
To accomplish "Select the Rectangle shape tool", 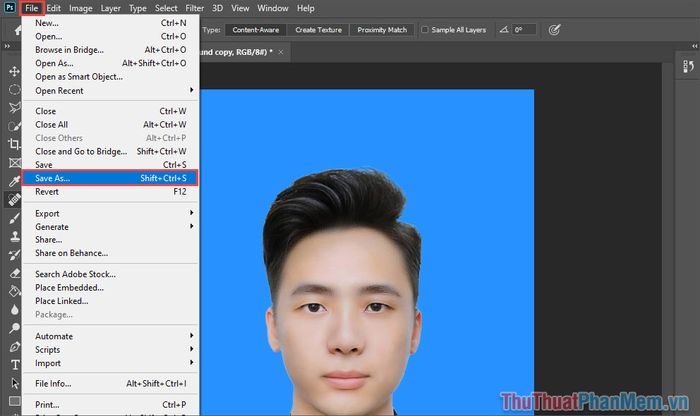I will pyautogui.click(x=14, y=401).
